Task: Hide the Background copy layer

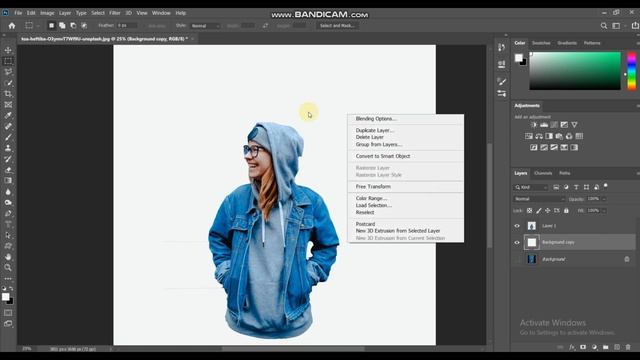Action: tap(517, 242)
